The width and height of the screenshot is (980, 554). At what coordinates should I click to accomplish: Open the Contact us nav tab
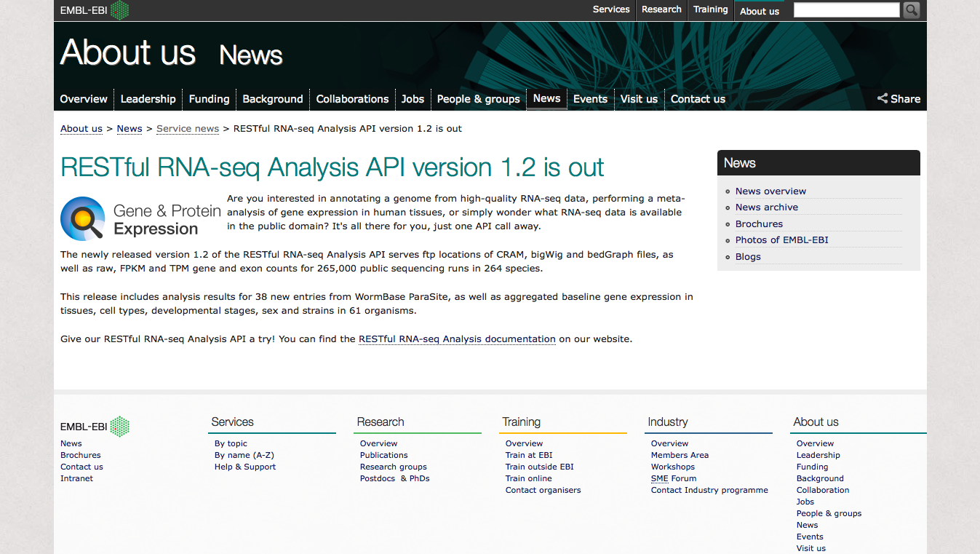[x=698, y=99]
